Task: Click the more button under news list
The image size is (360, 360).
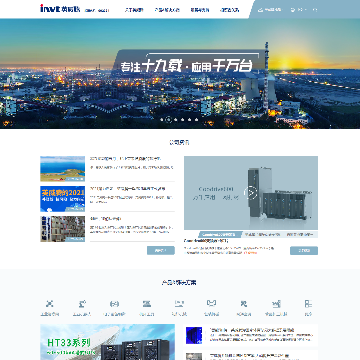Action: coord(161,251)
